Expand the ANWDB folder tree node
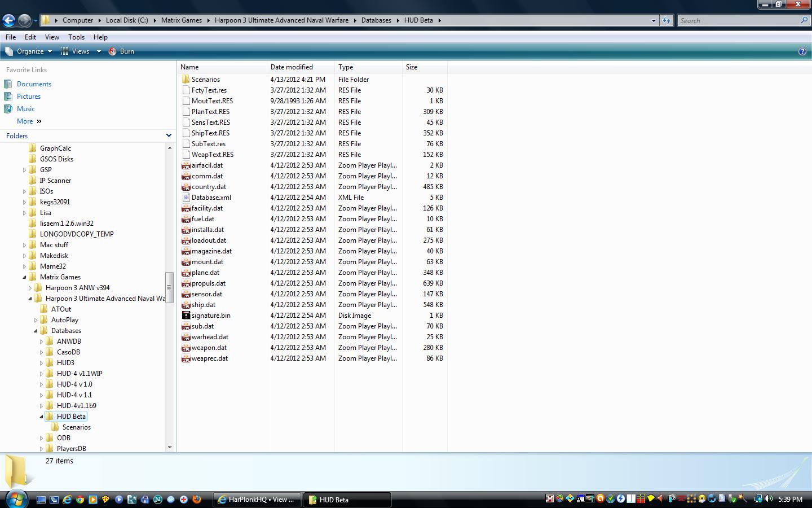Image resolution: width=812 pixels, height=508 pixels. pos(41,341)
